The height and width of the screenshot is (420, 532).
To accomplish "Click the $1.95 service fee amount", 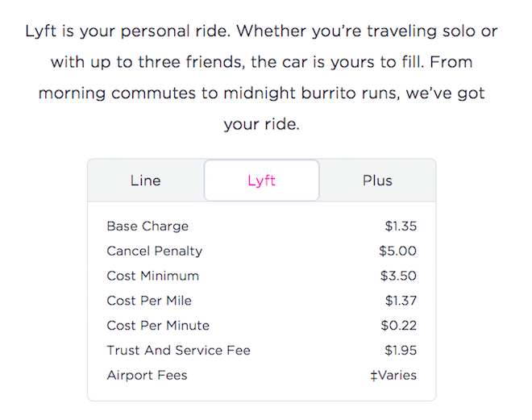I will pyautogui.click(x=401, y=351).
